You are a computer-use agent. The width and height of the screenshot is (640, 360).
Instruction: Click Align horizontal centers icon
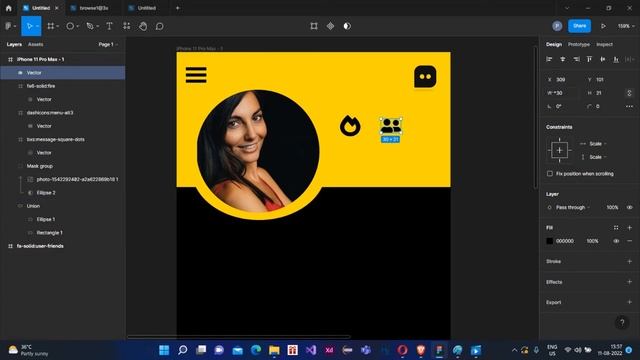tap(562, 59)
